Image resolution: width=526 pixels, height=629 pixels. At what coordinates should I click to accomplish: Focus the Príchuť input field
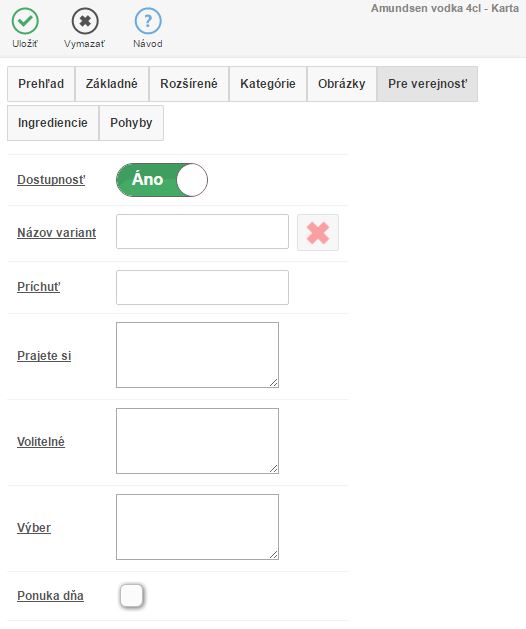[202, 287]
